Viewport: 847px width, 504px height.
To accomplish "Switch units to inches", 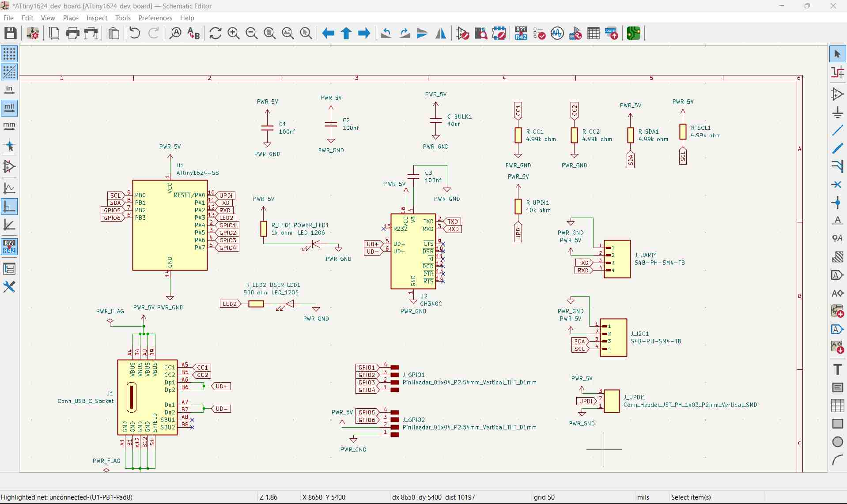I will tap(9, 90).
